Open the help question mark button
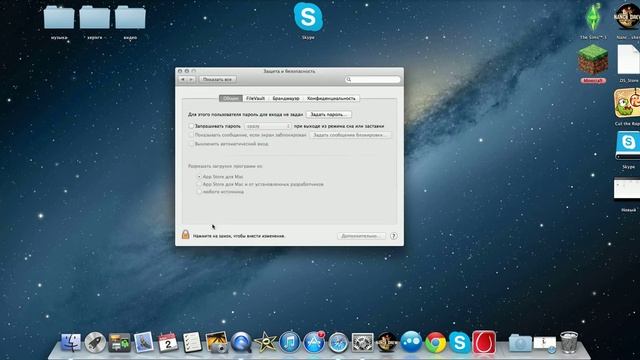This screenshot has height=360, width=640. point(393,236)
